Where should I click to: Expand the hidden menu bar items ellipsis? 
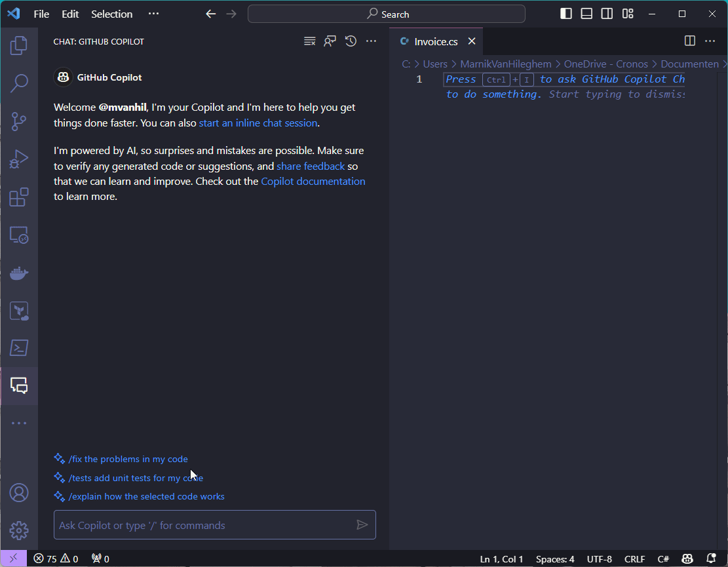pos(154,14)
